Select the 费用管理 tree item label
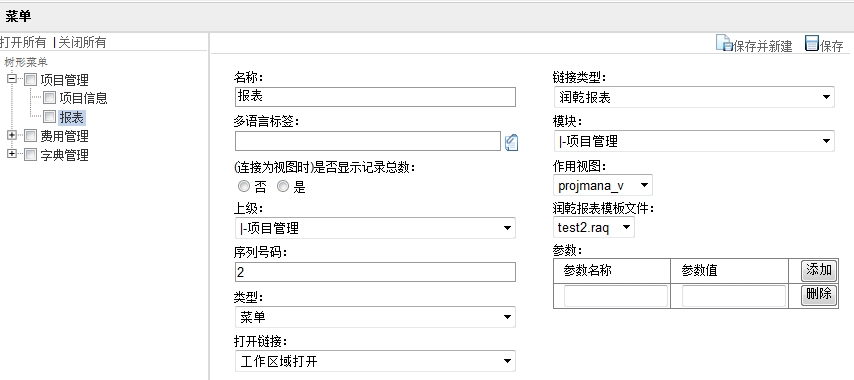The width and height of the screenshot is (854, 380). 64,136
